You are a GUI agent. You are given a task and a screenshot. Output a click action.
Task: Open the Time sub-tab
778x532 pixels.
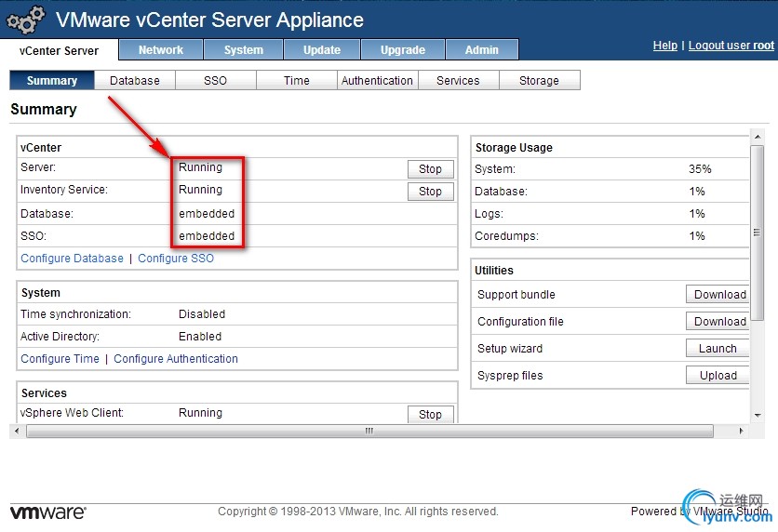click(296, 80)
